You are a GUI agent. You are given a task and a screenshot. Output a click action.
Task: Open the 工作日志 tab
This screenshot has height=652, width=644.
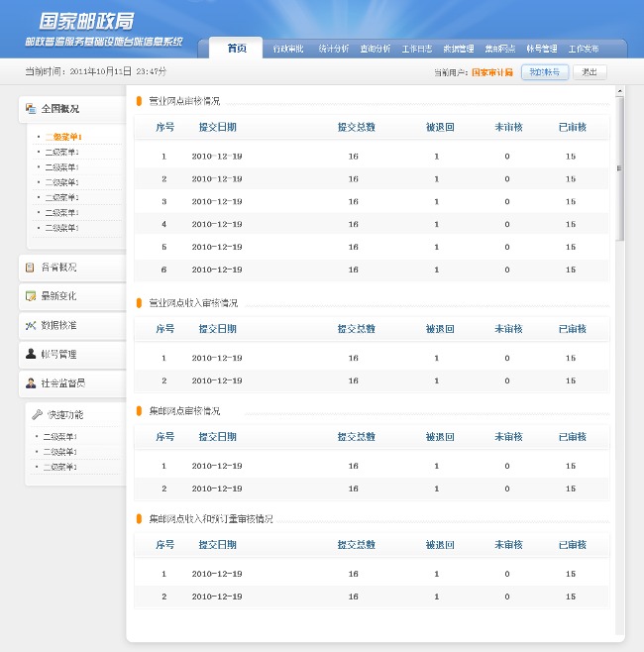point(416,49)
